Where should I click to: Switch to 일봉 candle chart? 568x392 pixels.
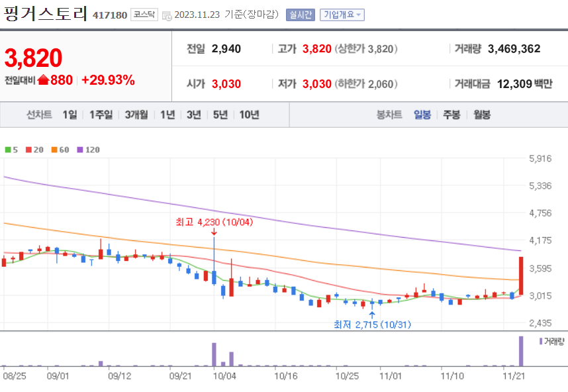(x=422, y=115)
